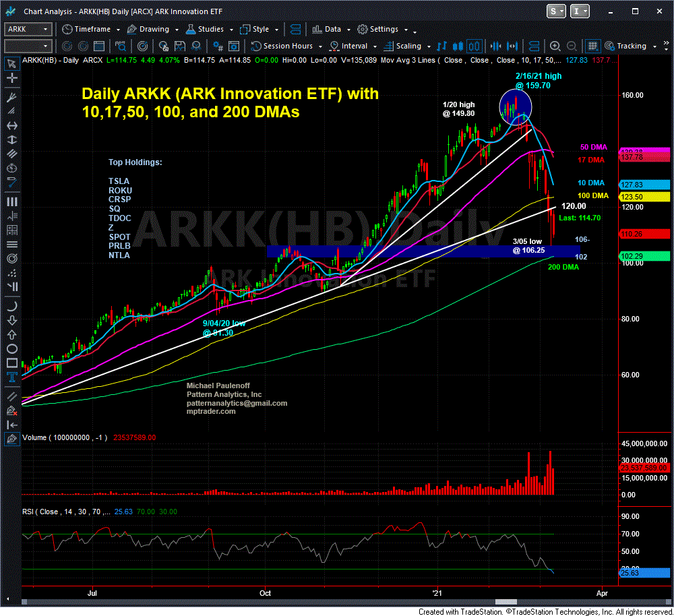
Task: Click the 2/16/21 high circle marker
Action: 516,107
